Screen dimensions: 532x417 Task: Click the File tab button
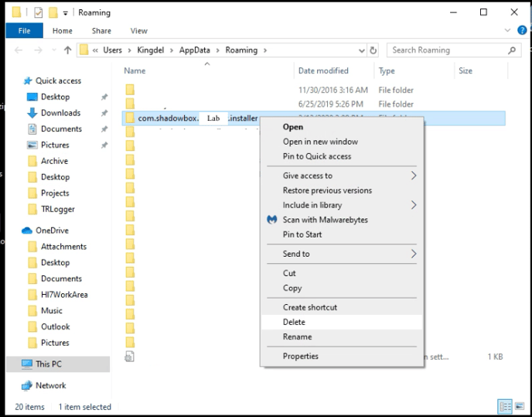(23, 31)
